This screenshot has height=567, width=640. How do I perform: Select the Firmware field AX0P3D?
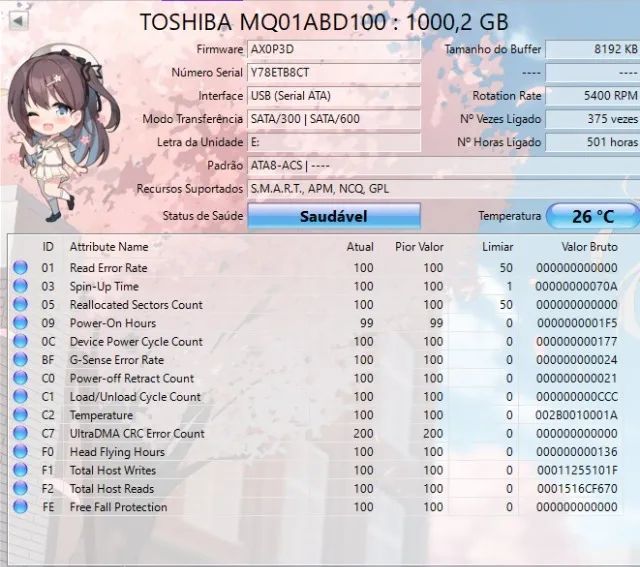pos(334,49)
